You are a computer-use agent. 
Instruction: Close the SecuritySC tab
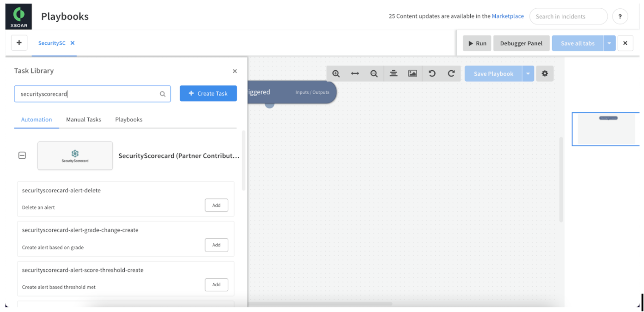click(73, 43)
